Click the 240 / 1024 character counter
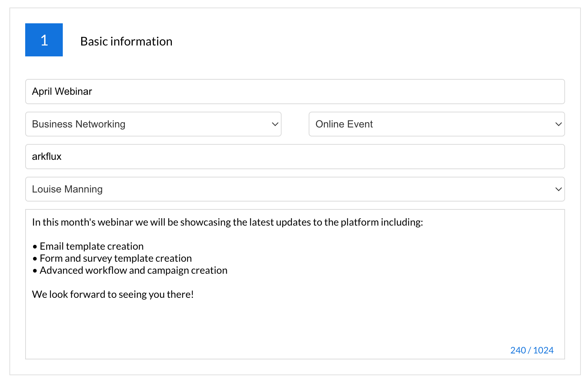This screenshot has height=382, width=588. click(532, 350)
